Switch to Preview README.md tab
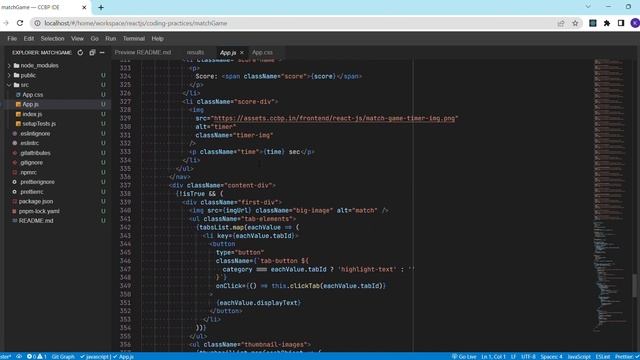 (x=143, y=53)
